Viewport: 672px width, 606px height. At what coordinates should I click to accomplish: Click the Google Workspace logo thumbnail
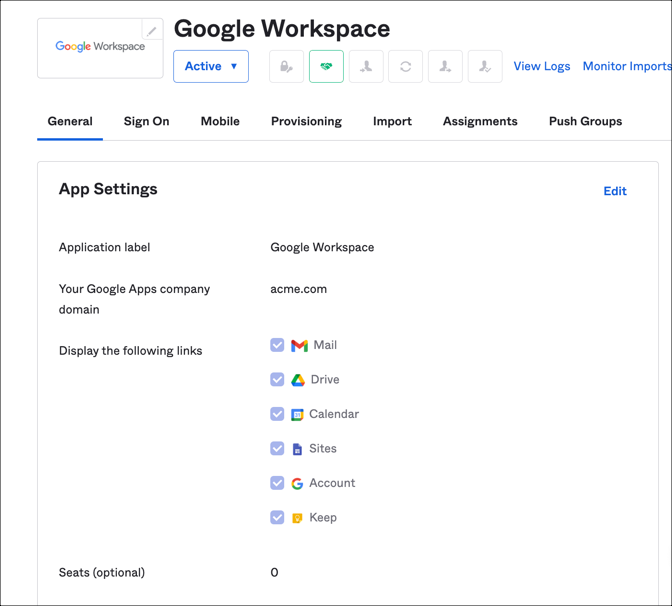(100, 47)
